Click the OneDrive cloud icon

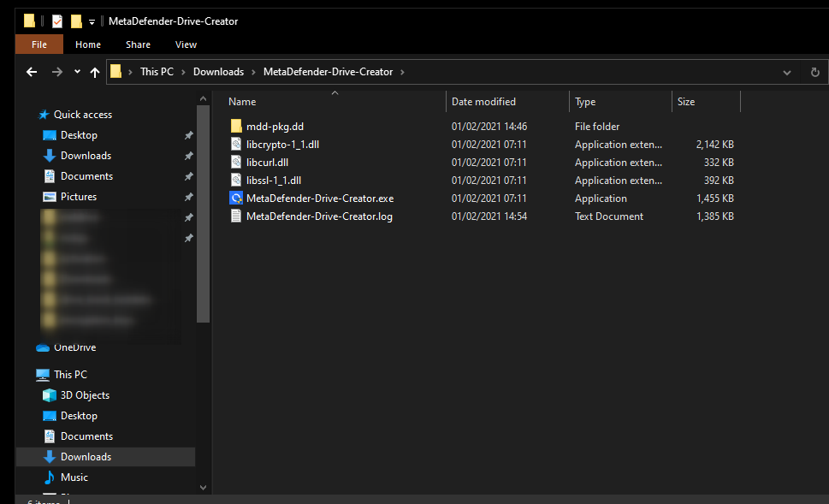coord(43,347)
